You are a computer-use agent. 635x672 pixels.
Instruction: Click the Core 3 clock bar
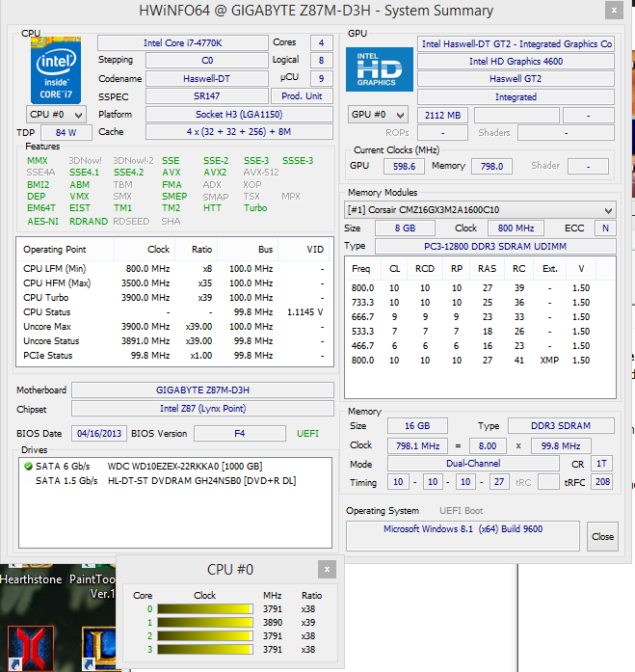click(x=205, y=649)
